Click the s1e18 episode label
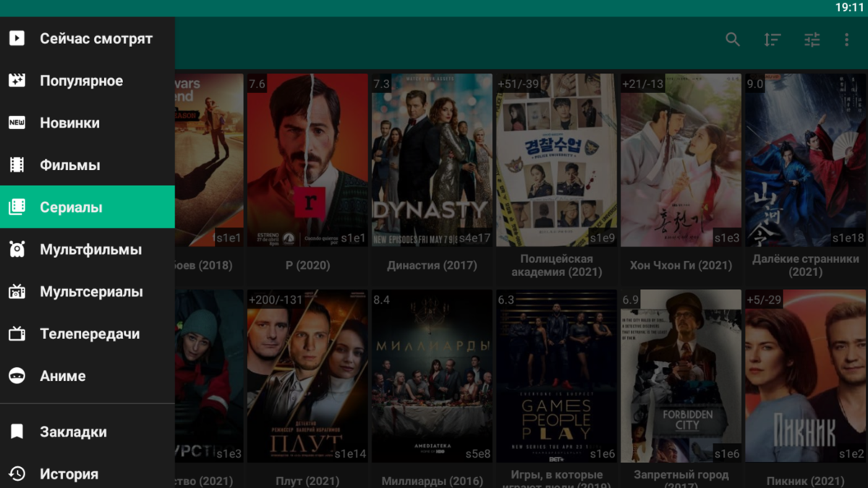 pyautogui.click(x=848, y=238)
